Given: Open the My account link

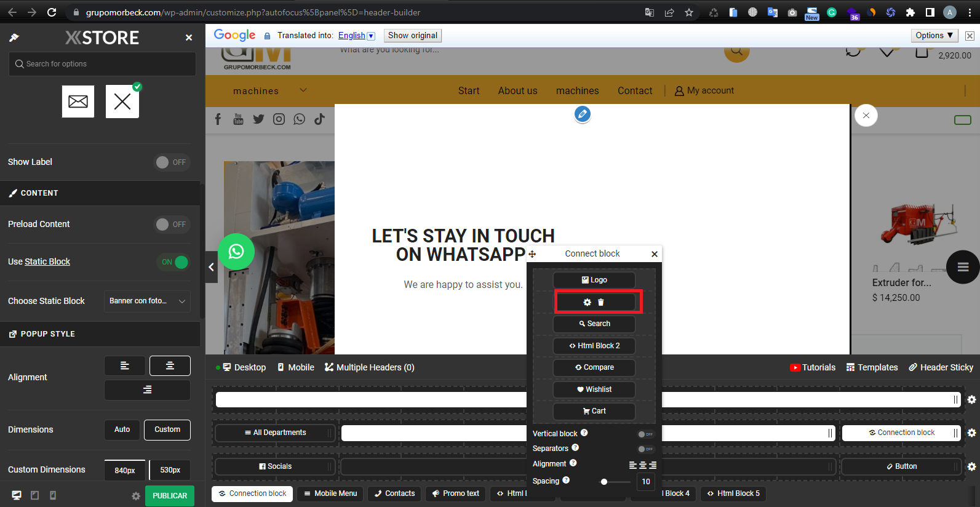Looking at the screenshot, I should tap(704, 90).
